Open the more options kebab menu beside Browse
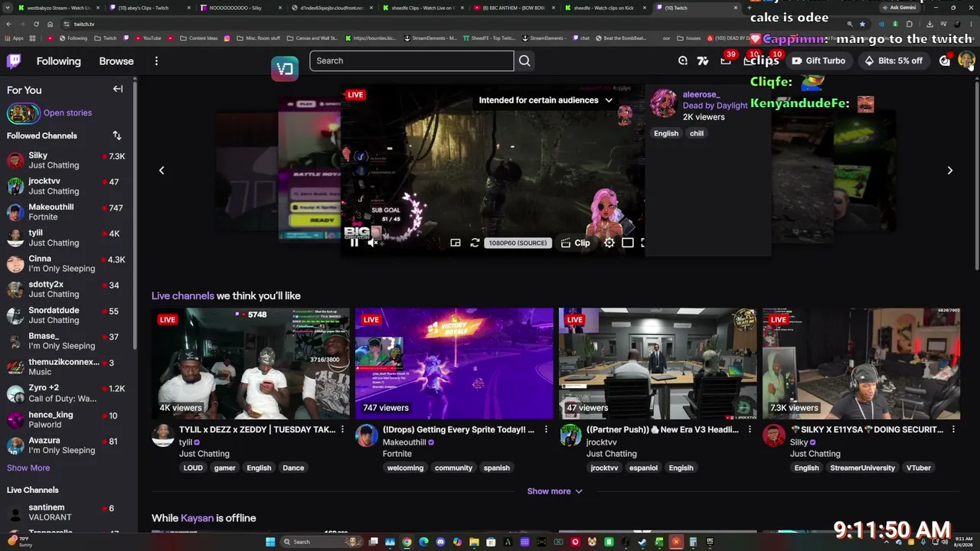The height and width of the screenshot is (551, 980). point(156,61)
